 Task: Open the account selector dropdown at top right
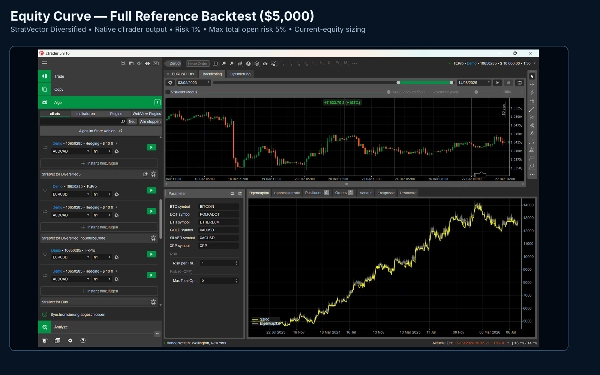pos(493,63)
